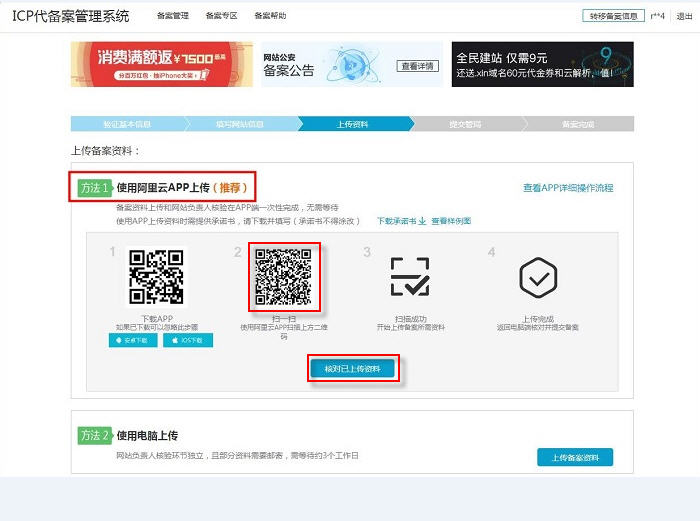Image resolution: width=700 pixels, height=521 pixels.
Task: Click the scan success icon in step 3
Action: click(410, 277)
